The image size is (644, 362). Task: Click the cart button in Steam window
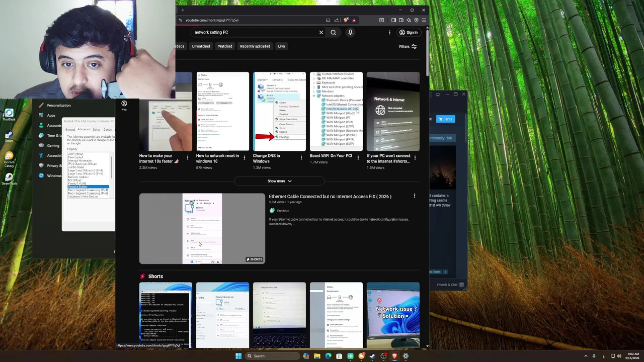[446, 119]
